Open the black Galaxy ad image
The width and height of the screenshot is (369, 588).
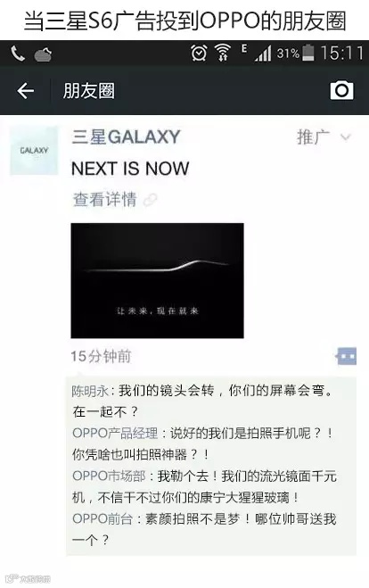[158, 281]
